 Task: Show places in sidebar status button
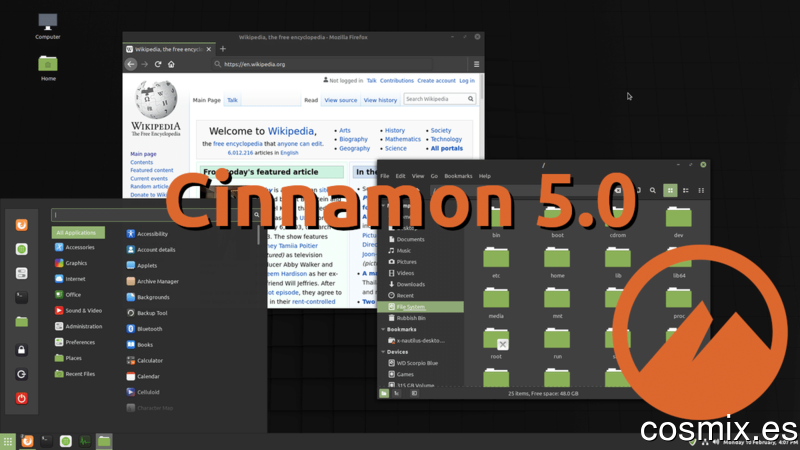384,393
